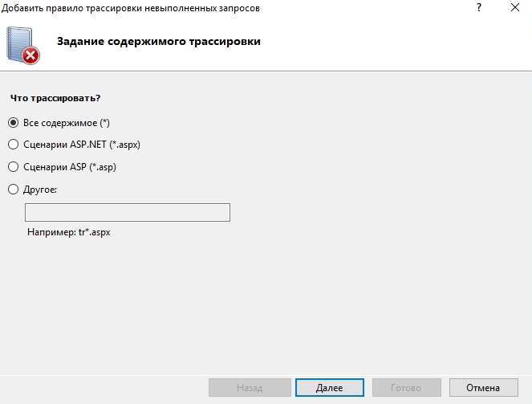The image size is (532, 404).
Task: Select the 'Все содержимое (*)' radio option
Action: [x=13, y=123]
